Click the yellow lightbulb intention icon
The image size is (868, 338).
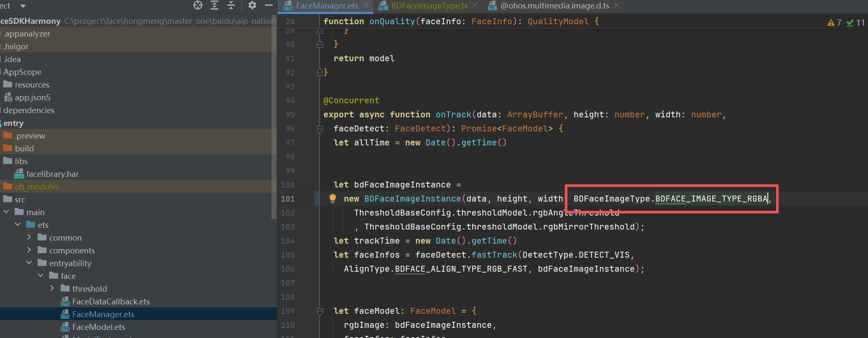[x=333, y=198]
